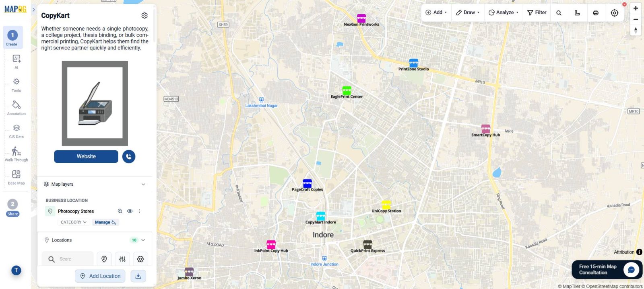The image size is (644, 289).
Task: Download locations data
Action: 138,276
